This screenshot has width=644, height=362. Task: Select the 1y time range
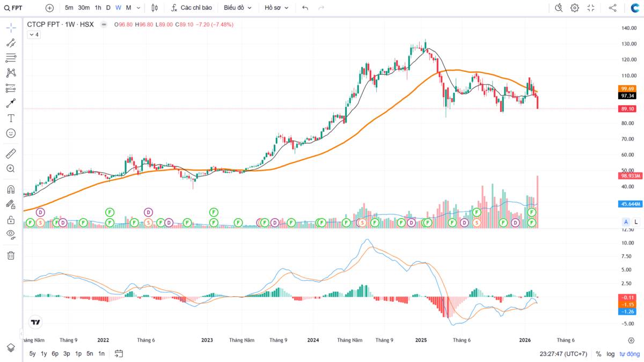pos(44,353)
